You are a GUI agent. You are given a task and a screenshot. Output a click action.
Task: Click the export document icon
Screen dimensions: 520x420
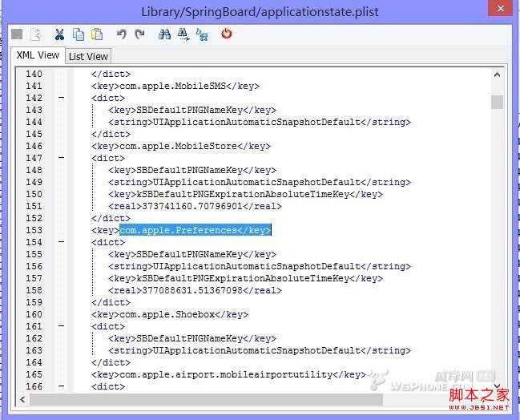pyautogui.click(x=36, y=34)
